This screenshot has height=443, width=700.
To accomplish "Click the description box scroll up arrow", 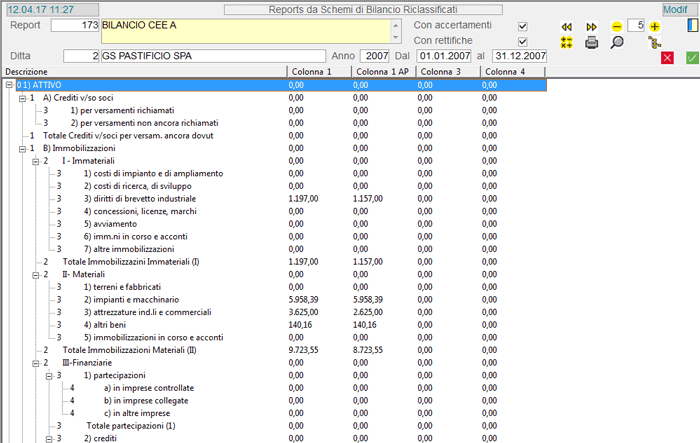I will point(396,25).
